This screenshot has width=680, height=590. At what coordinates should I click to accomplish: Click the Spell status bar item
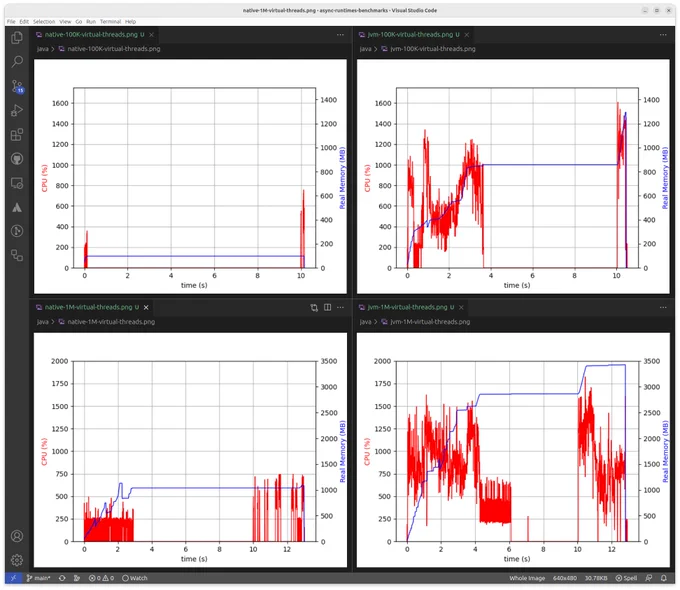click(626, 578)
